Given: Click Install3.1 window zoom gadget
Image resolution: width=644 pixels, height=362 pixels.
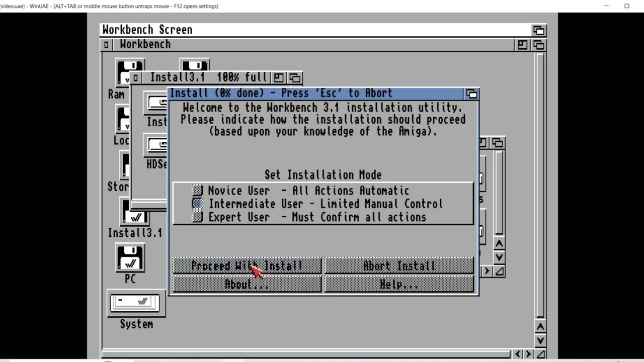Looking at the screenshot, I should click(x=279, y=78).
